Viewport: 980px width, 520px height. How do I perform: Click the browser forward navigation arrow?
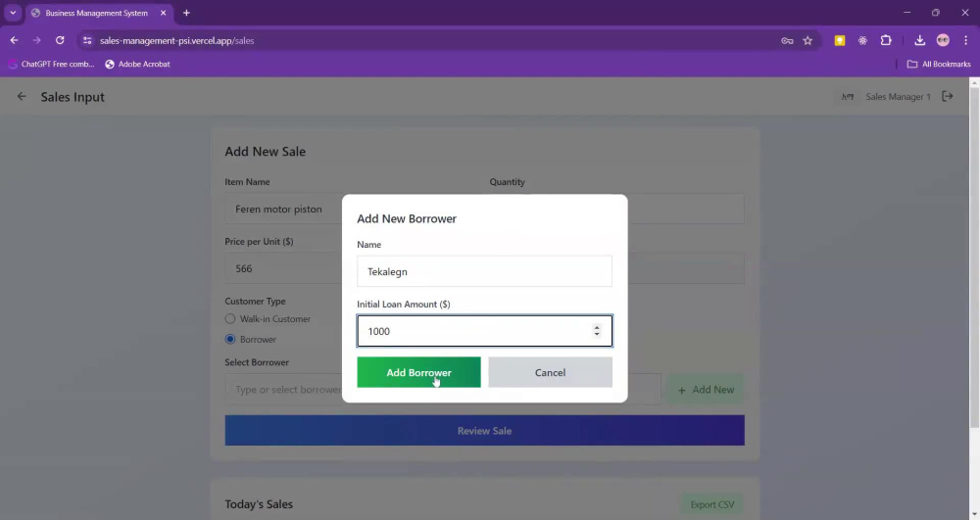[x=37, y=40]
